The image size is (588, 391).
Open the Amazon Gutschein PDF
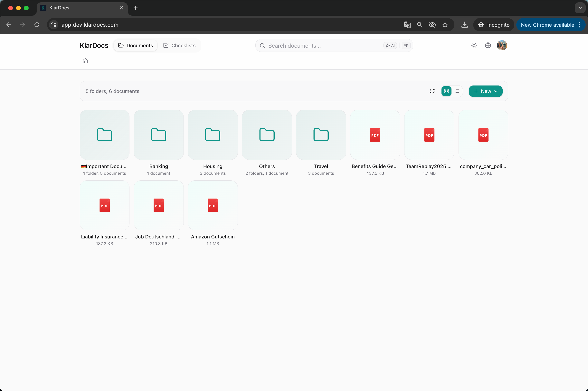tap(213, 206)
